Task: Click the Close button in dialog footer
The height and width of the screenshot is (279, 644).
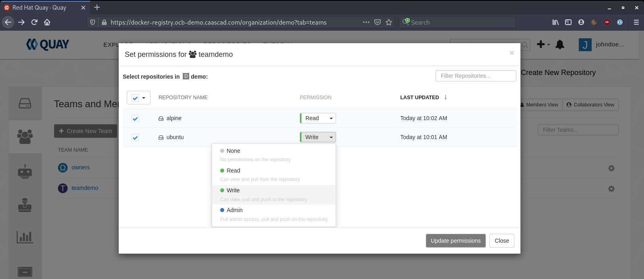Action: coord(502,241)
